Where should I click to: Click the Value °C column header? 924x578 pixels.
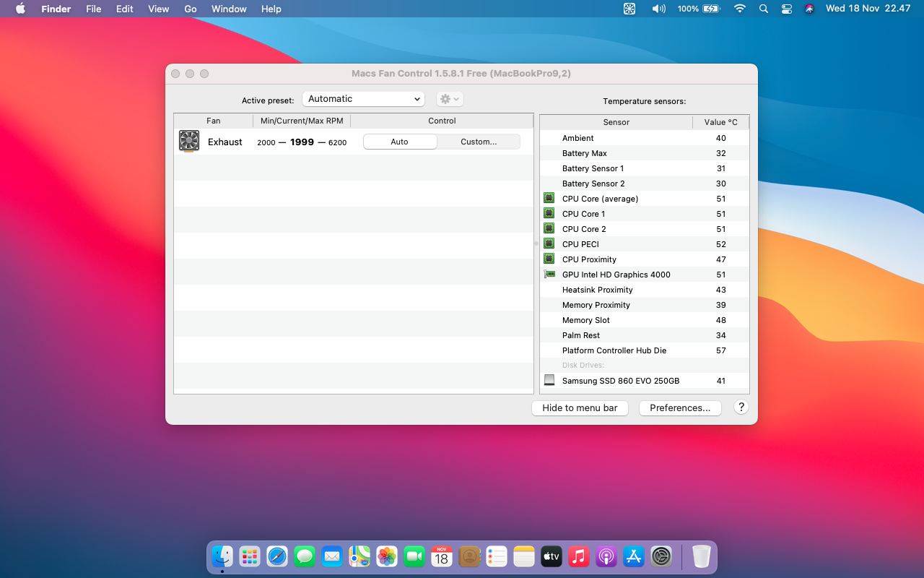(x=721, y=122)
